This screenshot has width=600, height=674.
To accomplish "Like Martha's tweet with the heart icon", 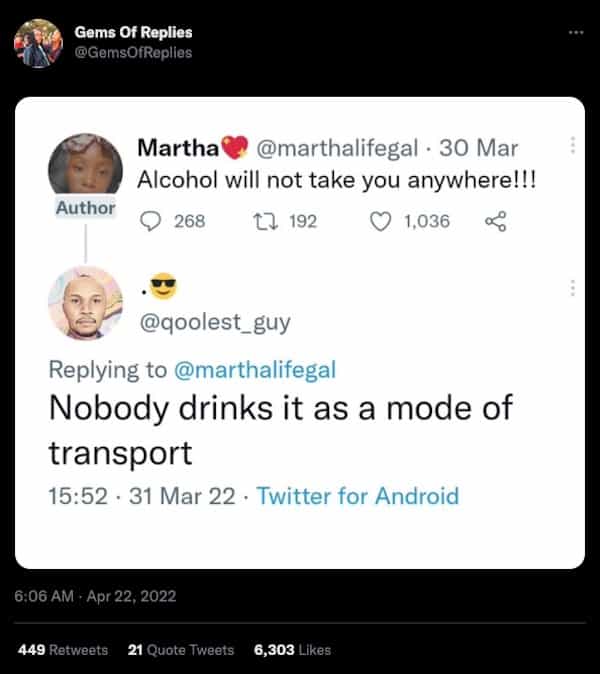I will click(x=380, y=222).
